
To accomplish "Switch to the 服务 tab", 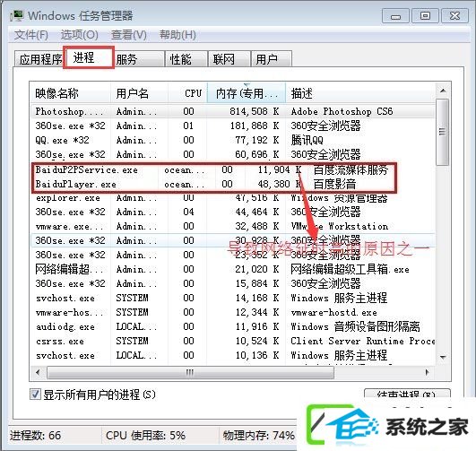I will pyautogui.click(x=138, y=59).
